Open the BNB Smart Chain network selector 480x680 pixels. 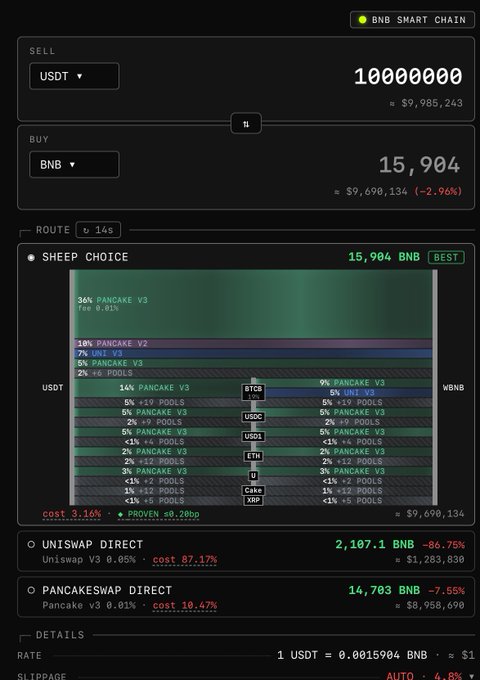[412, 20]
